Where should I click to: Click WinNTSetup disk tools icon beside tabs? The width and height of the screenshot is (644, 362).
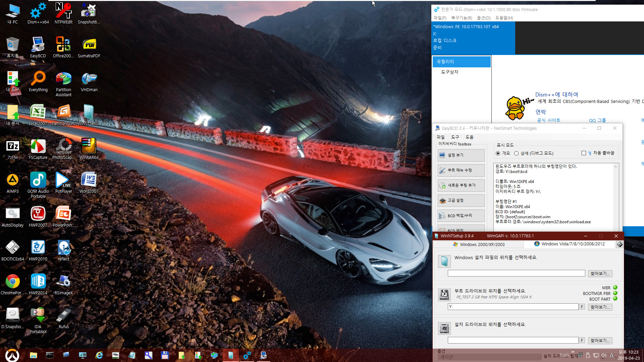tap(620, 244)
